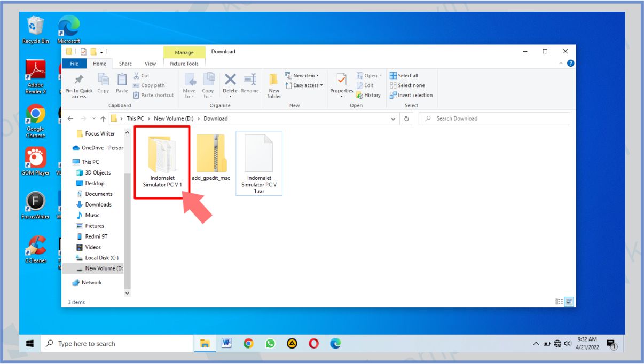Click the New folder icon
The height and width of the screenshot is (364, 644).
274,85
